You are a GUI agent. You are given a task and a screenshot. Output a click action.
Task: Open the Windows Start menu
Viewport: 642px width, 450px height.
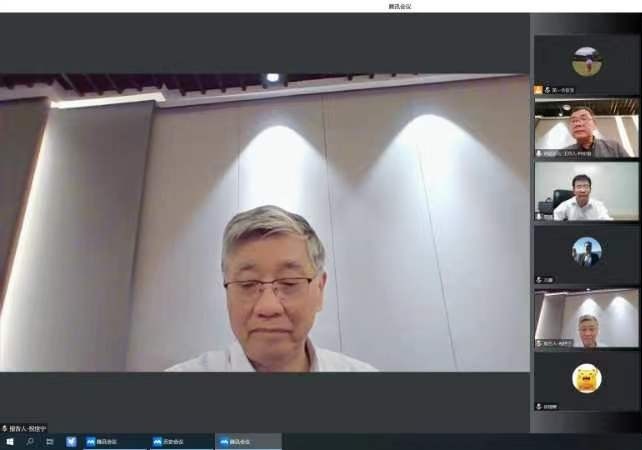click(x=10, y=441)
